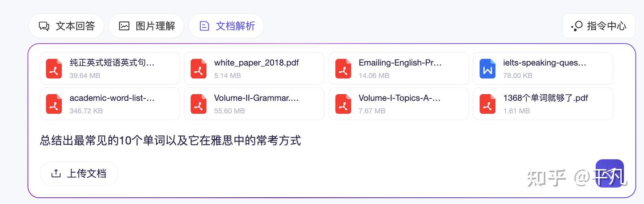Viewport: 644px width, 204px height.
Task: Click the PDF icon of white_paper_2018.pdf
Action: tap(199, 69)
